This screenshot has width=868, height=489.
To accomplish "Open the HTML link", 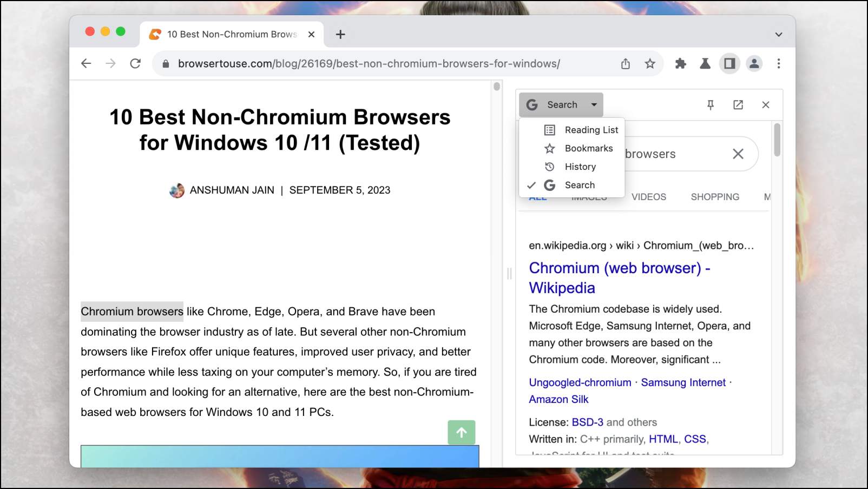I will click(x=663, y=439).
